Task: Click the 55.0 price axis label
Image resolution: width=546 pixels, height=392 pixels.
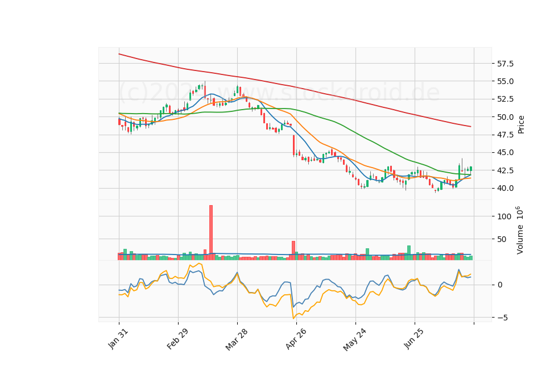Action: (505, 81)
